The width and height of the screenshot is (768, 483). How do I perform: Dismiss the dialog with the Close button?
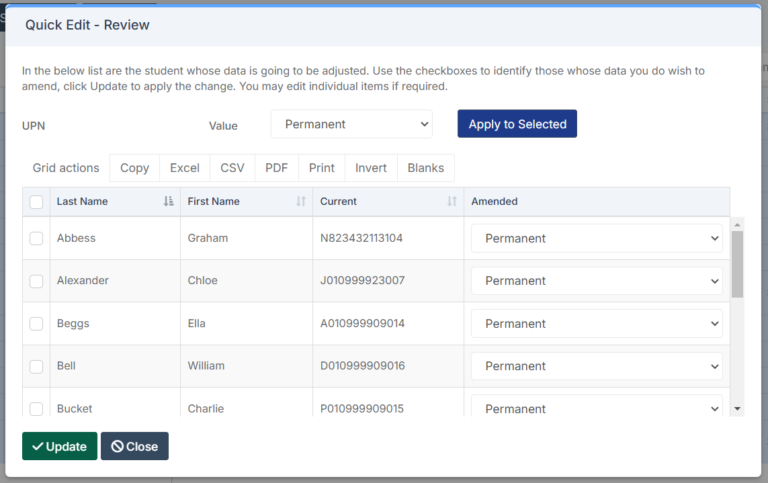coord(134,446)
